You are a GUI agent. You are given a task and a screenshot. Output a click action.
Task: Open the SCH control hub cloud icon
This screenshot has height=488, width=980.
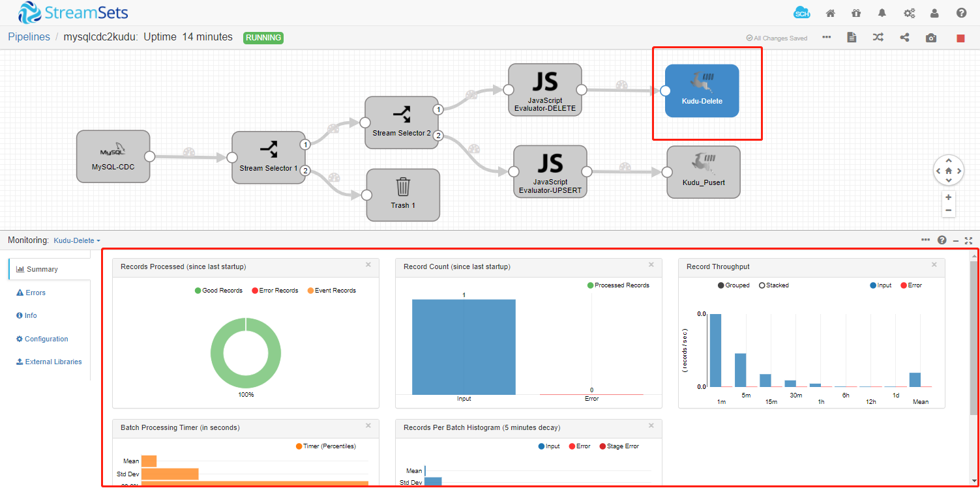pyautogui.click(x=801, y=13)
